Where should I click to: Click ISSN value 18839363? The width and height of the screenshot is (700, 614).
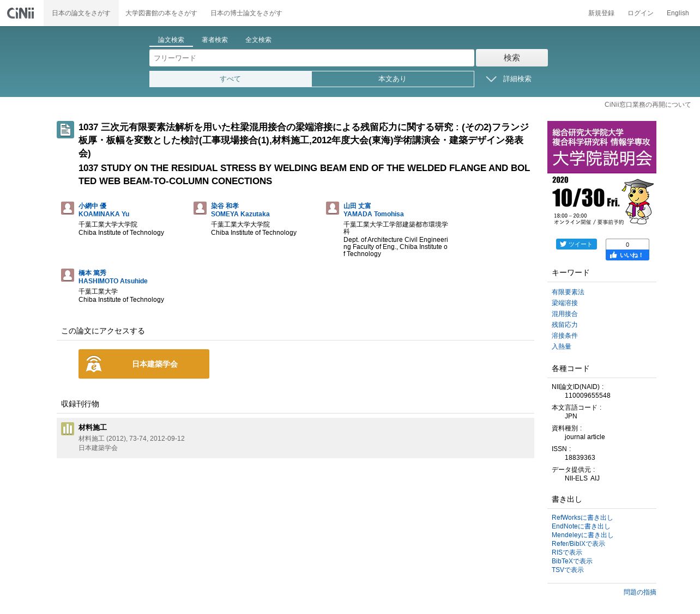pyautogui.click(x=580, y=458)
